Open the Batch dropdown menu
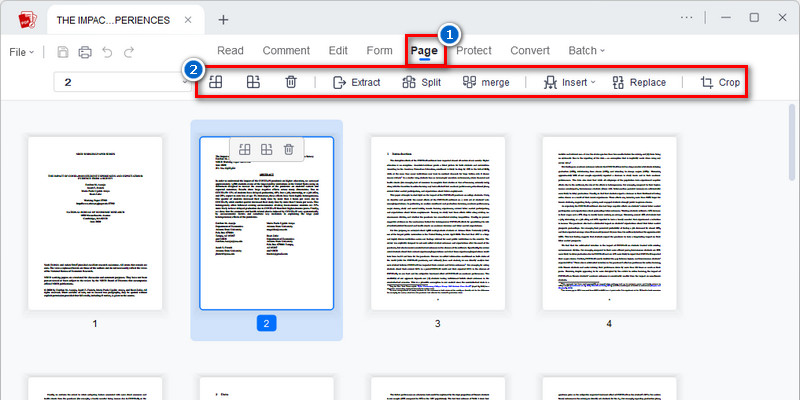800x400 pixels. (587, 51)
